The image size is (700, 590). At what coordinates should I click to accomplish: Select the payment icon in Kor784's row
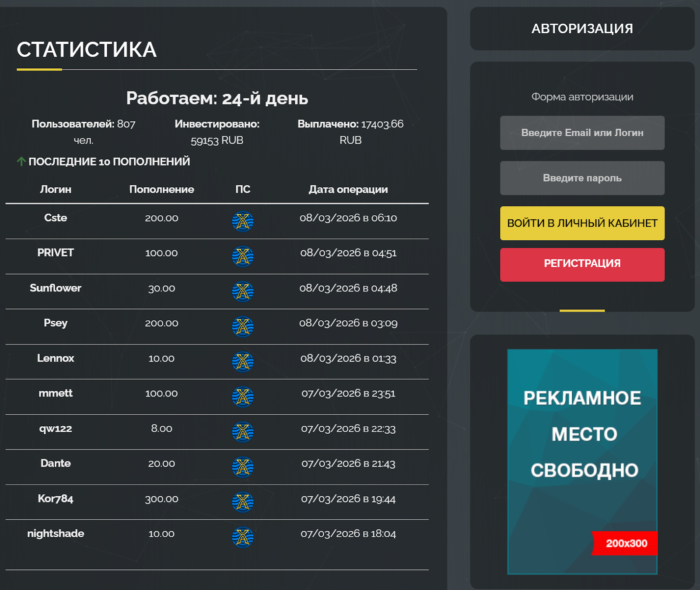coord(243,502)
